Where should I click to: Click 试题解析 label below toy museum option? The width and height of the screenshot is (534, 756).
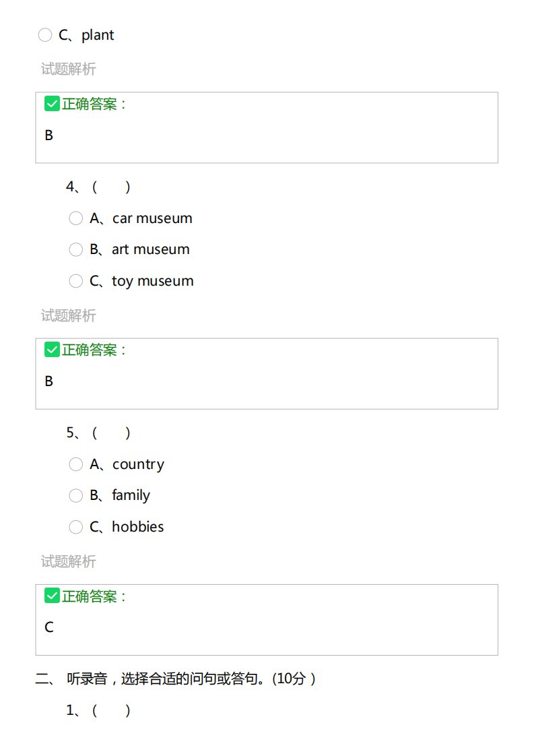tap(69, 315)
